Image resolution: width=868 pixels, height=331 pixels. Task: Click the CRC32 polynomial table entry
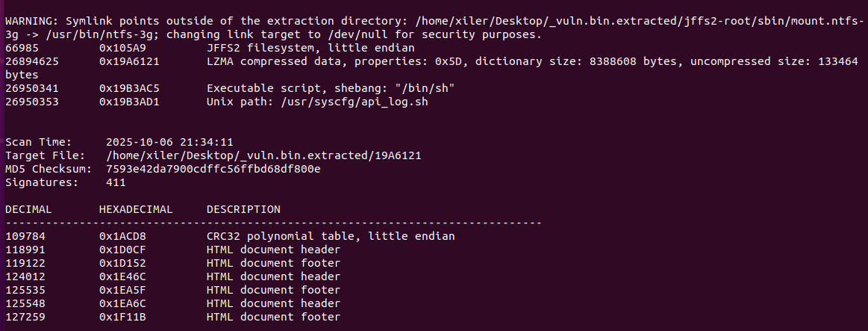(x=331, y=236)
